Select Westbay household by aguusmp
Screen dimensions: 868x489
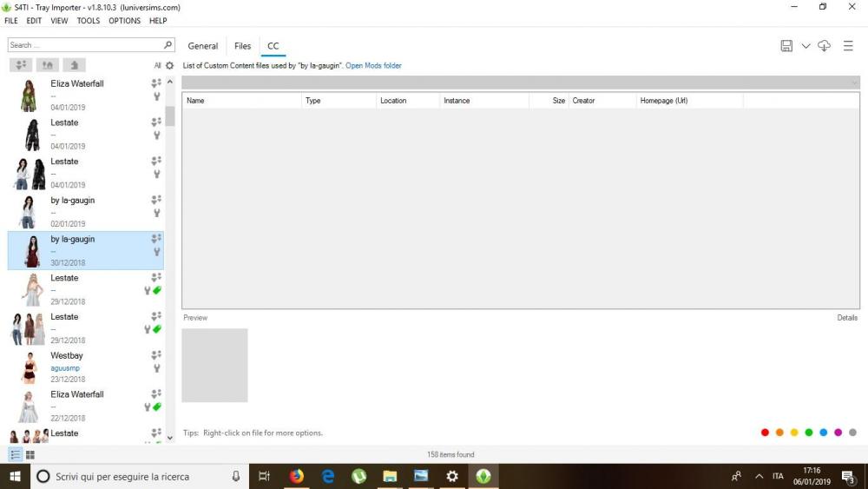(x=86, y=367)
